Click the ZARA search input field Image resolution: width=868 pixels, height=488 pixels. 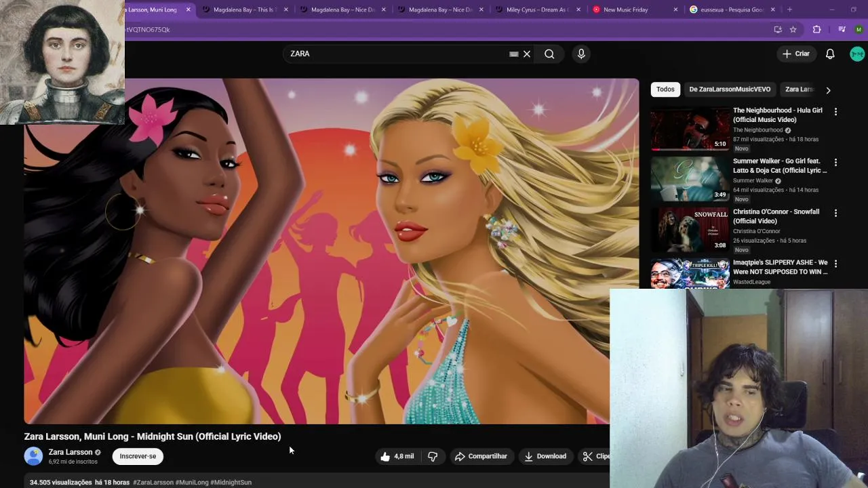(x=397, y=54)
